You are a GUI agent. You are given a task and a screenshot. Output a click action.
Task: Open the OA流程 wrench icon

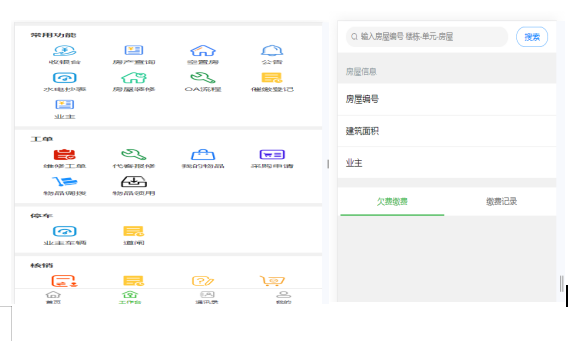[x=203, y=78]
